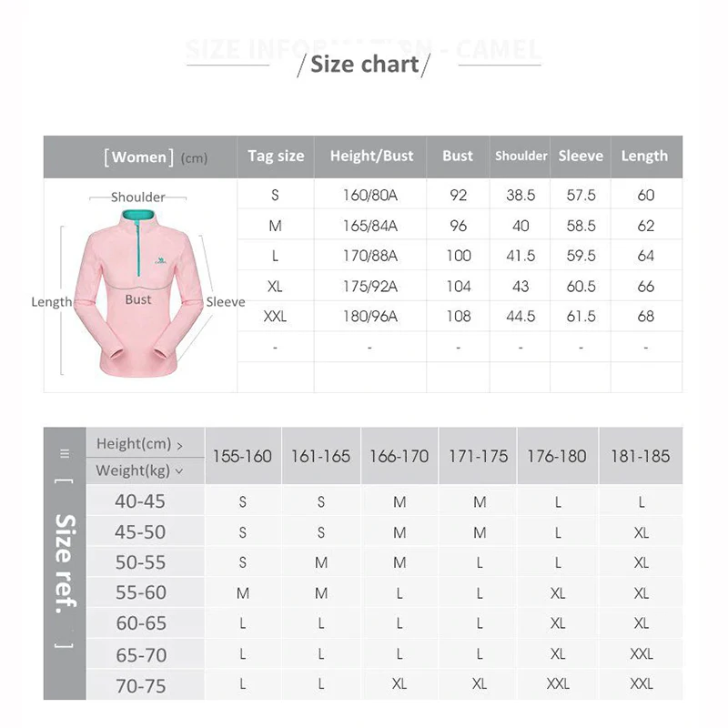
Task: Click the Sleeve label beside the jacket diagram
Action: click(225, 302)
